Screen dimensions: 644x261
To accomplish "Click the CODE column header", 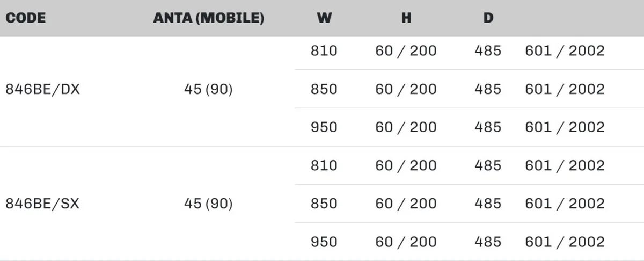I will click(x=26, y=18).
